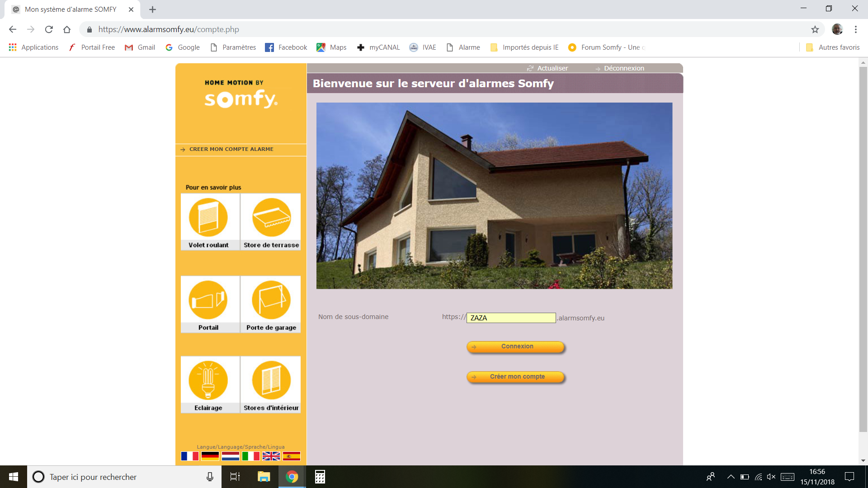Open the Volet roulant icon
Image resolution: width=868 pixels, height=488 pixels.
[x=208, y=218]
